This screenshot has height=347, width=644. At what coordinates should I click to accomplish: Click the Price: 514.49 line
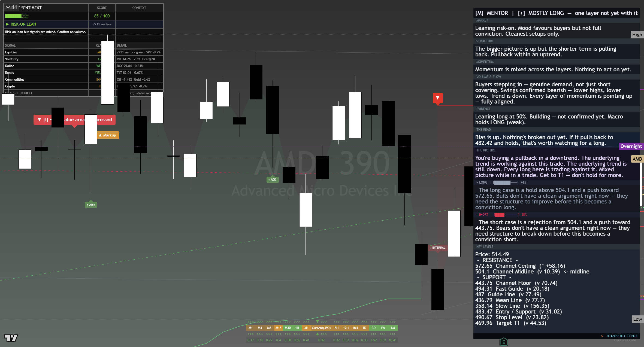(492, 254)
